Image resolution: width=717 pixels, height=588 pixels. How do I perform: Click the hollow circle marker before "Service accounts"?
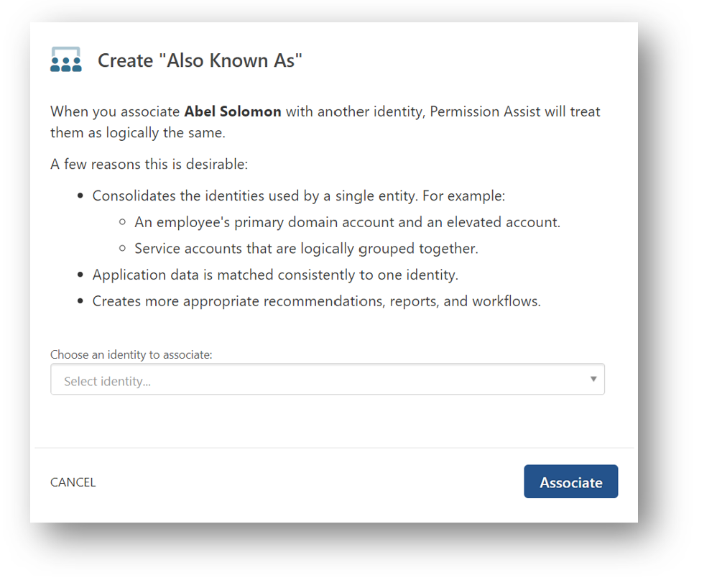123,249
